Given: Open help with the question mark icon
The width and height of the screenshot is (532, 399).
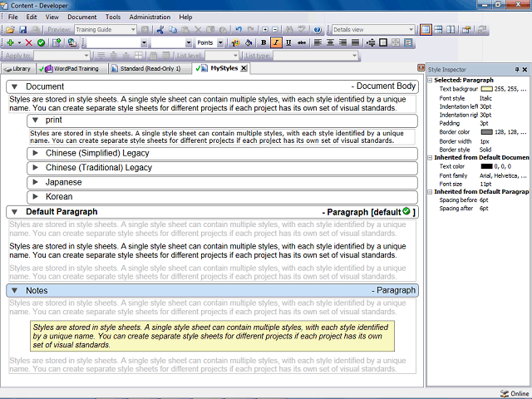Looking at the screenshot, I should 318,30.
